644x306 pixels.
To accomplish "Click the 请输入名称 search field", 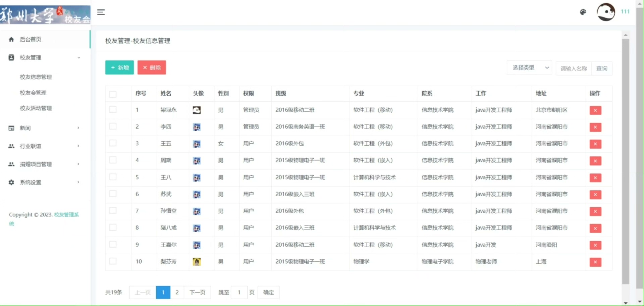I will [x=574, y=69].
